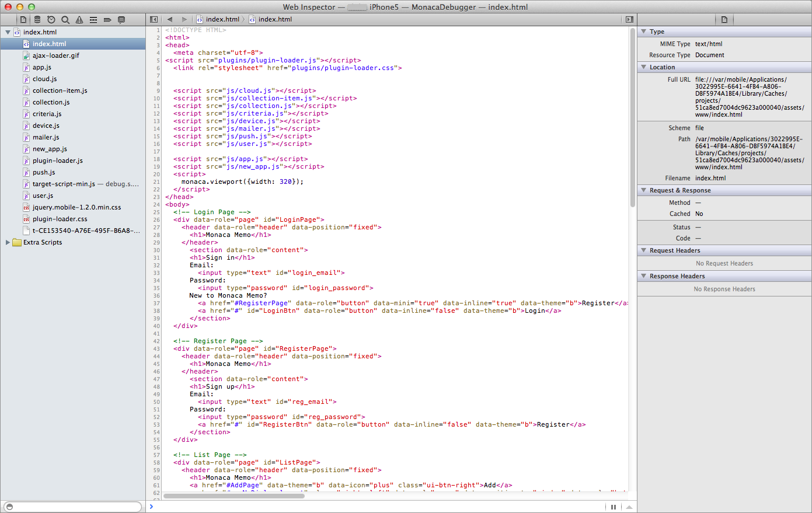
Task: Expand the console drawer arrow
Action: 629,507
